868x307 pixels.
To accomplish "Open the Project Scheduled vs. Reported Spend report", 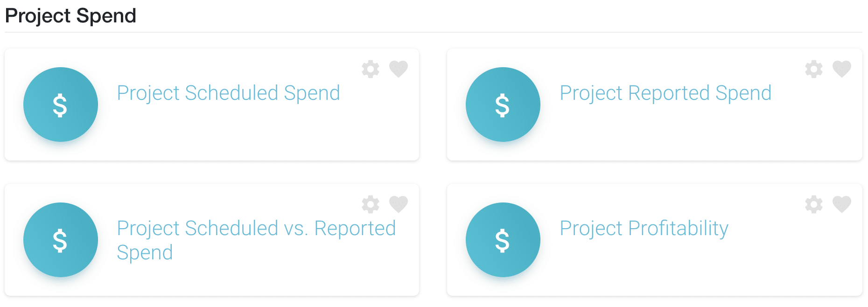I will pos(256,229).
